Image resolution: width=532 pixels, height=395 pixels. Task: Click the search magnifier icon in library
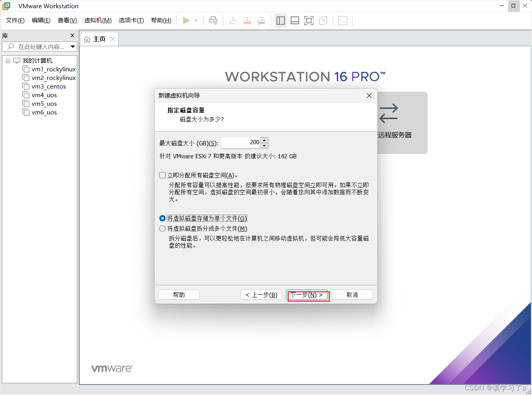(x=11, y=47)
